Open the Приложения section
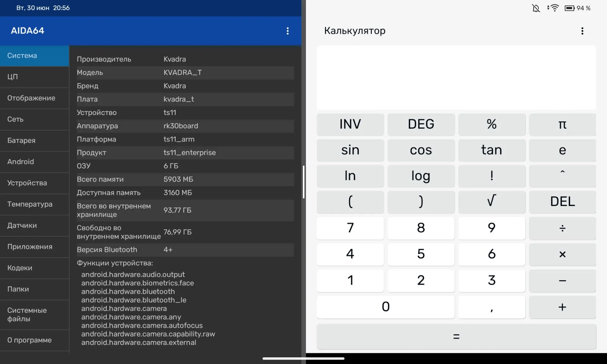The image size is (607, 364). pos(34,246)
